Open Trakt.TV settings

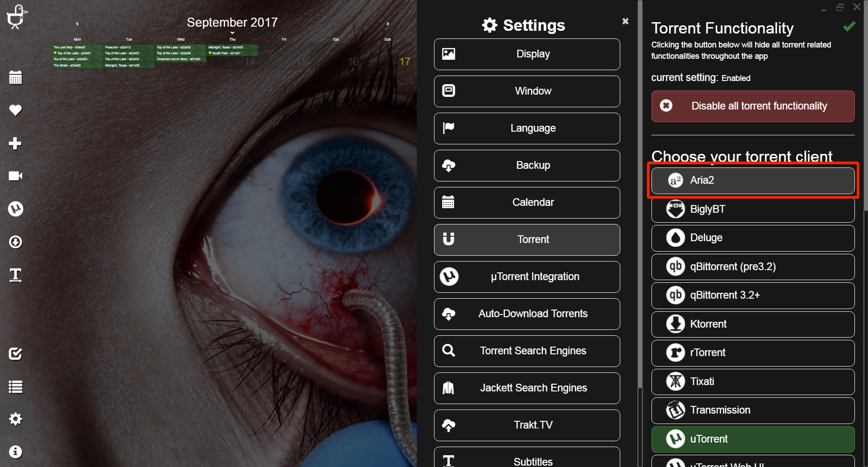527,425
